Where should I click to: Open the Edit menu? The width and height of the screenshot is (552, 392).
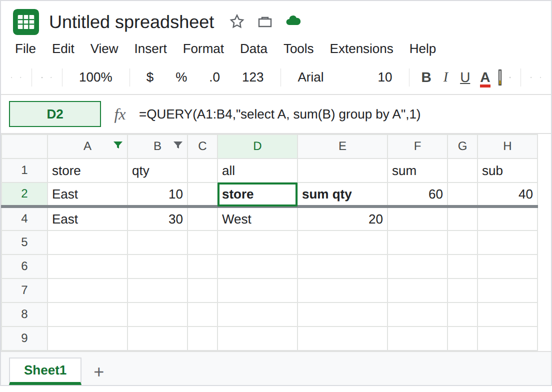coord(63,48)
